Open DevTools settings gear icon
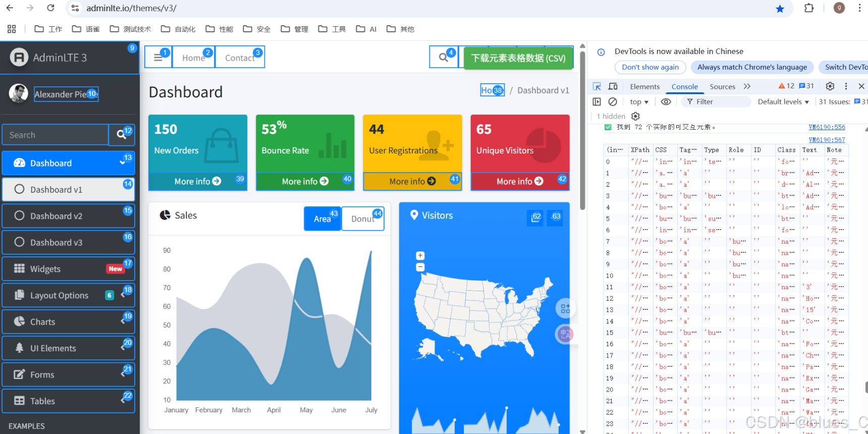 point(830,86)
